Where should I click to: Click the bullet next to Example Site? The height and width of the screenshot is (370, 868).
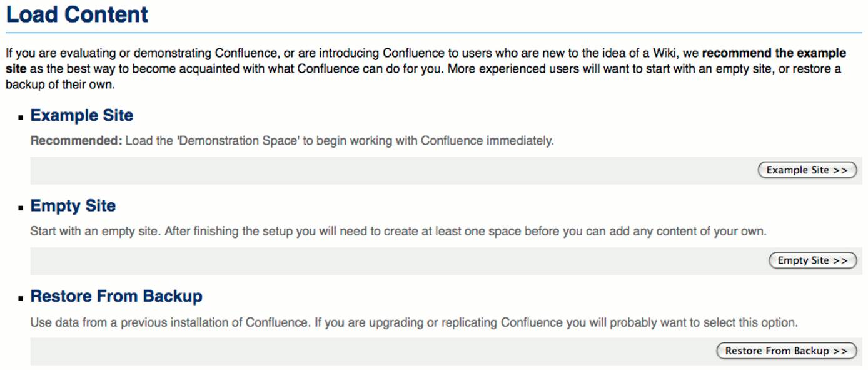(21, 116)
